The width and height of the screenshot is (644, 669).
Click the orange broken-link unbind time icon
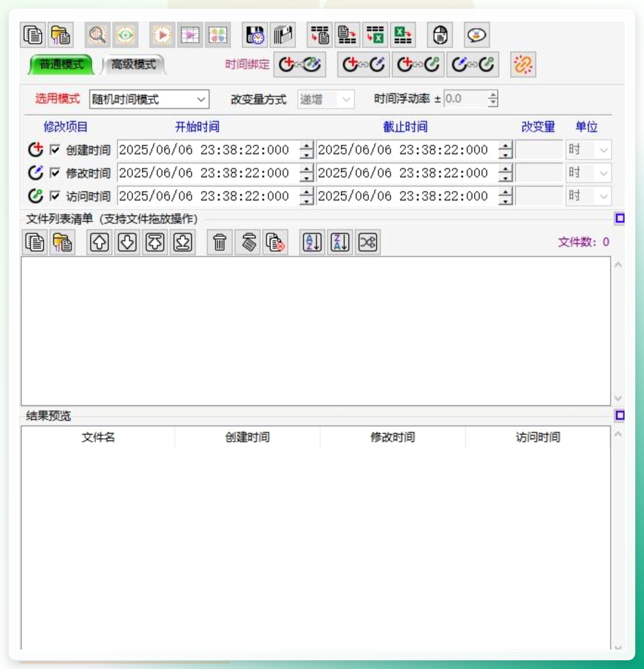pos(523,65)
